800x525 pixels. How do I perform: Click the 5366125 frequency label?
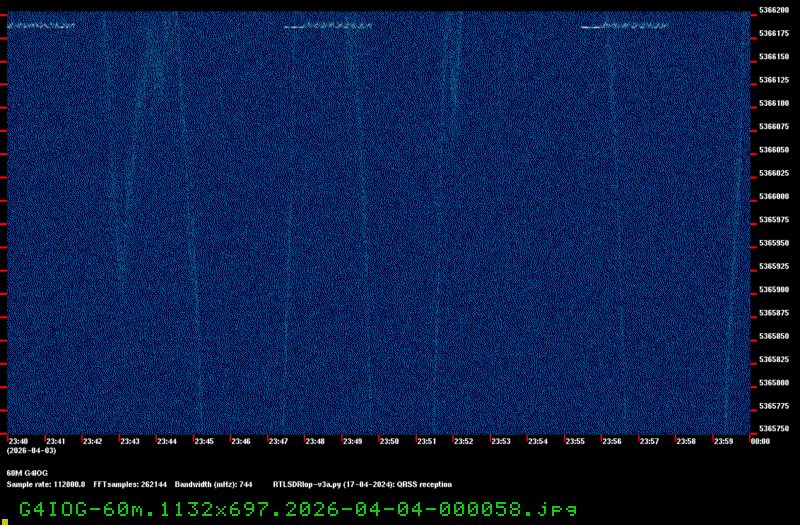coord(774,80)
